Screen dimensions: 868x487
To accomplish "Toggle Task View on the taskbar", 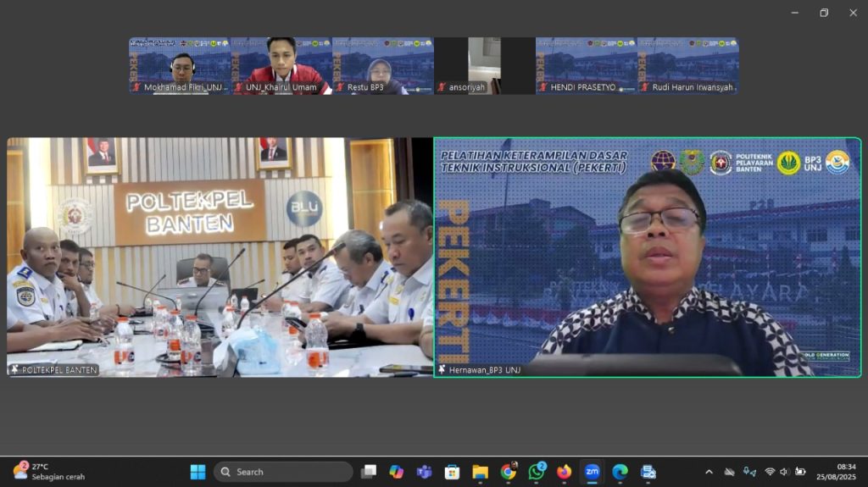I will point(369,472).
